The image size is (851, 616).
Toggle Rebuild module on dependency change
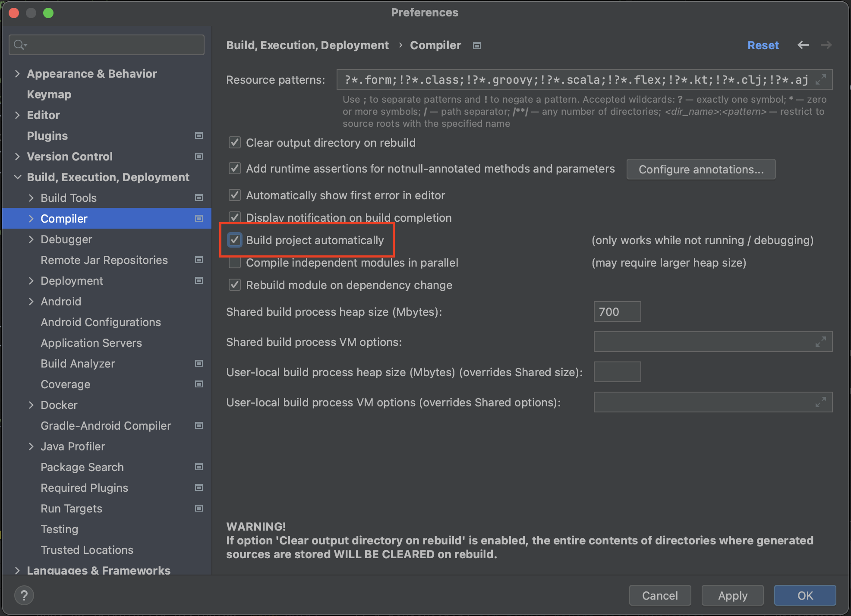point(235,285)
